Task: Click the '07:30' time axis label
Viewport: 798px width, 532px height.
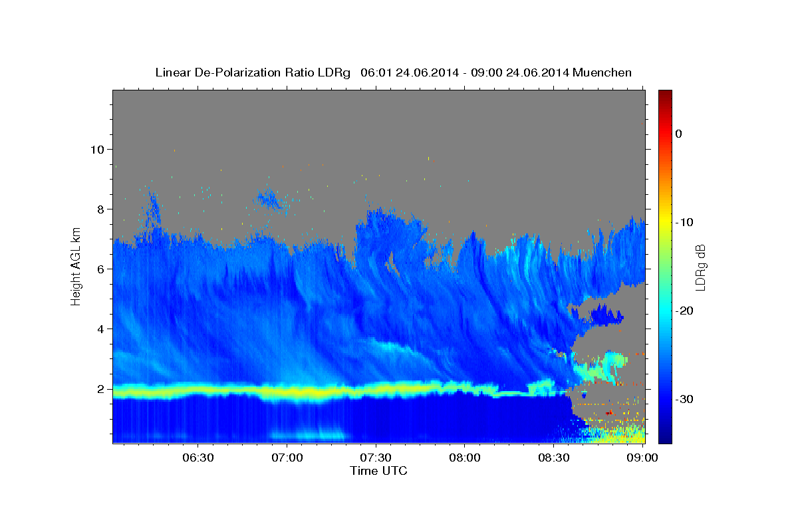Action: tap(375, 458)
